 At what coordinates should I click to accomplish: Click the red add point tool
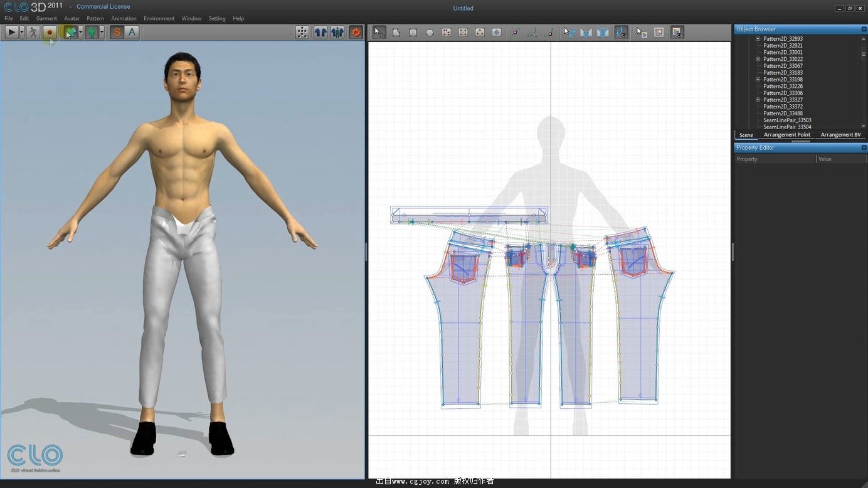(549, 32)
